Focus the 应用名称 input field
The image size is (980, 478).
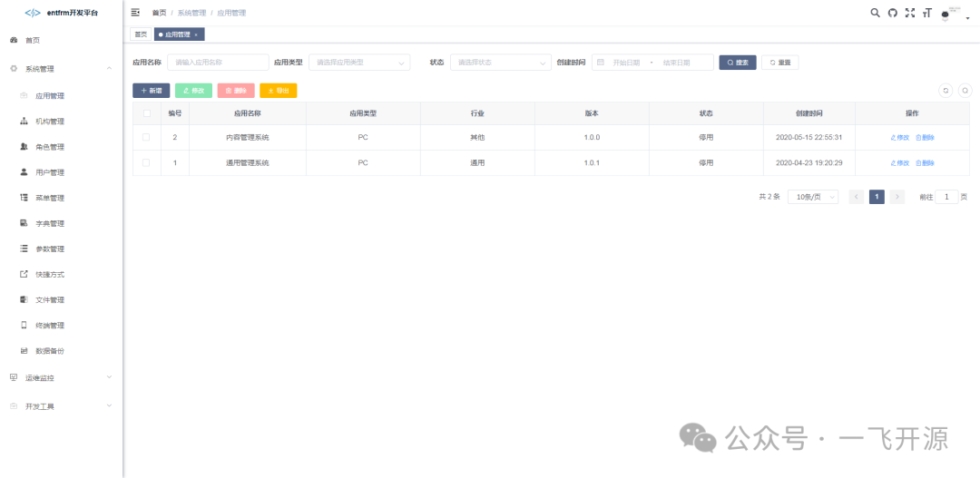pyautogui.click(x=218, y=63)
